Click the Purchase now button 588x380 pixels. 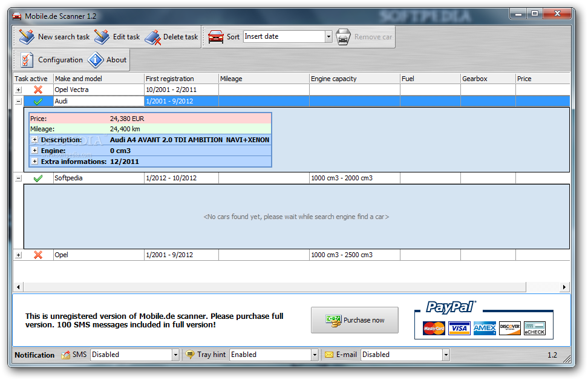tap(354, 320)
